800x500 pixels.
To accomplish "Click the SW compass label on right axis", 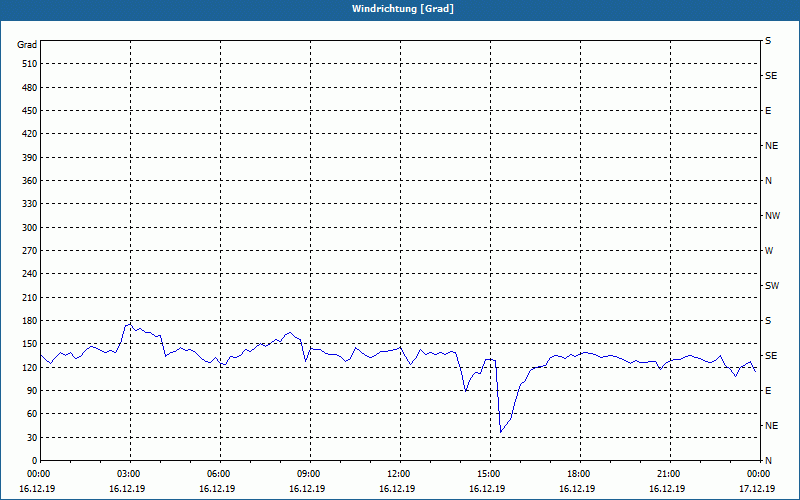I will pyautogui.click(x=772, y=286).
